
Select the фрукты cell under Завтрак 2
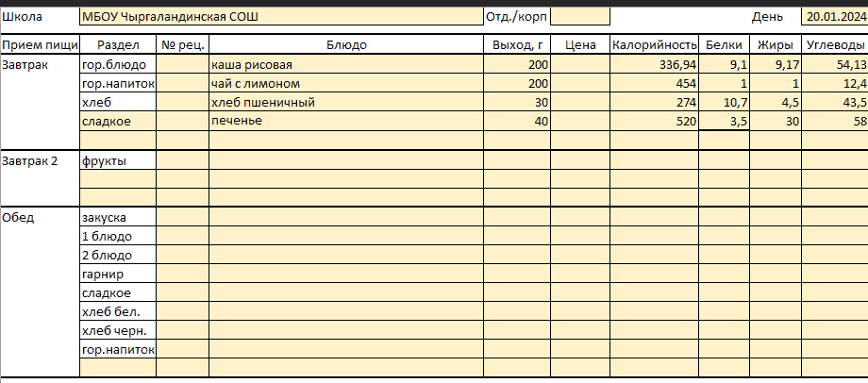118,160
